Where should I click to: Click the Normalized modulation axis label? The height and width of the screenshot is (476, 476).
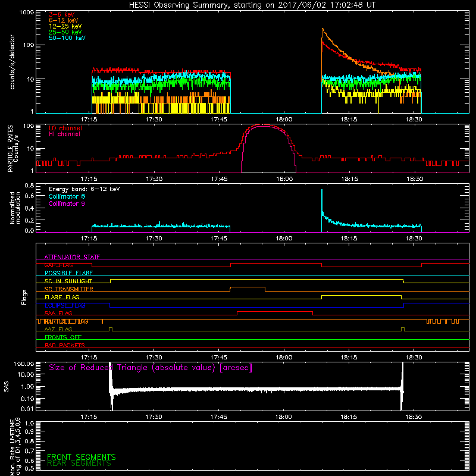pos(15,208)
